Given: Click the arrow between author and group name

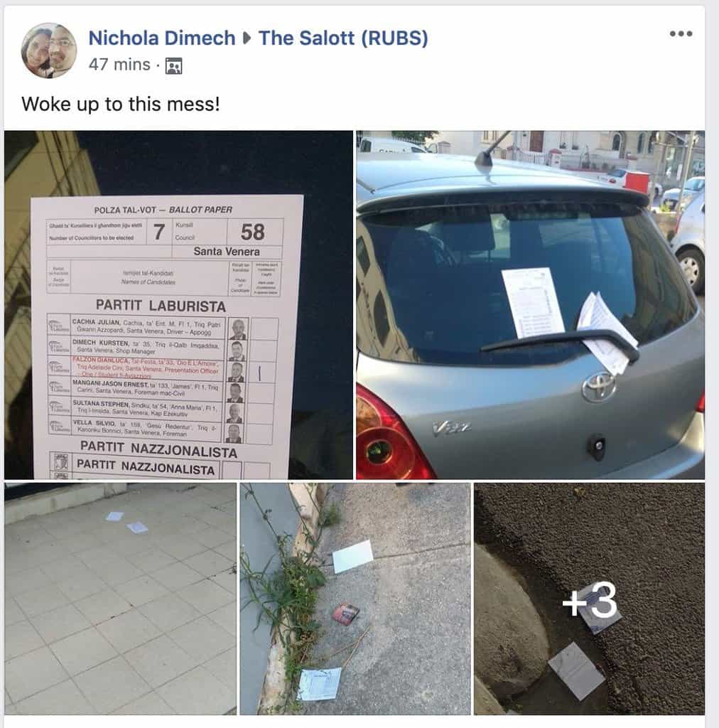Looking at the screenshot, I should pos(247,38).
